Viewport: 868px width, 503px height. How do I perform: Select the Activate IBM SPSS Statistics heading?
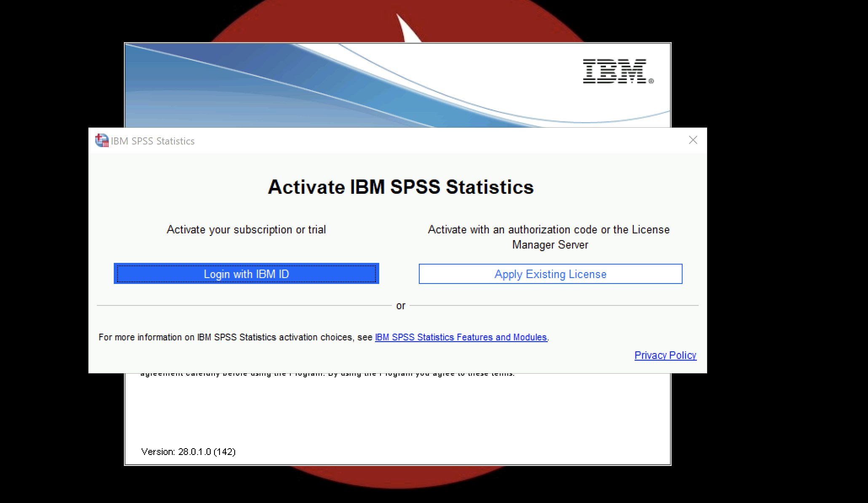[x=401, y=187]
